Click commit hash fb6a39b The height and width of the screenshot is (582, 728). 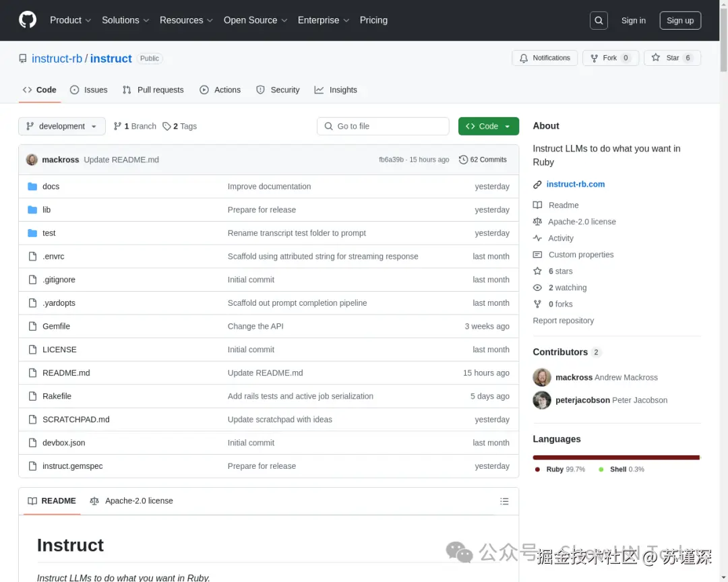[391, 159]
